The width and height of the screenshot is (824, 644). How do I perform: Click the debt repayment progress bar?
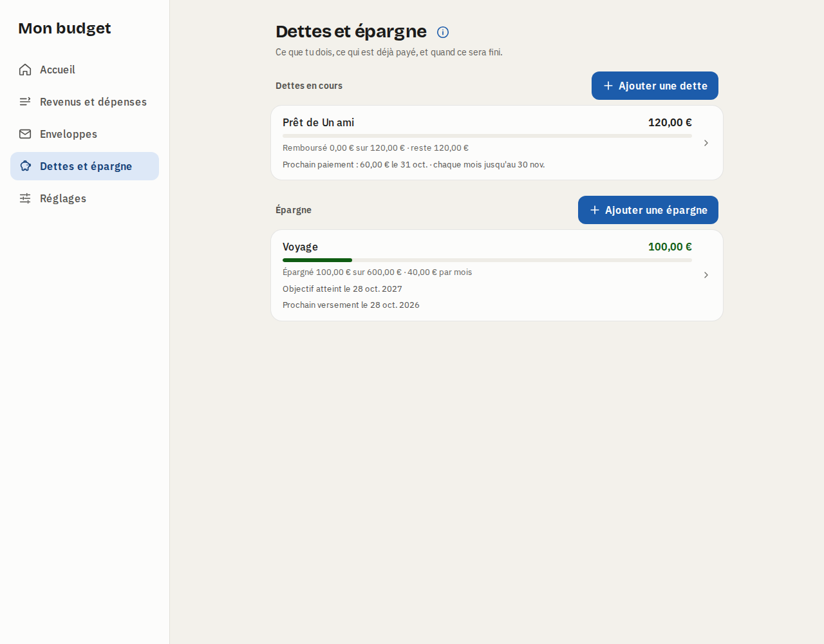pyautogui.click(x=487, y=136)
